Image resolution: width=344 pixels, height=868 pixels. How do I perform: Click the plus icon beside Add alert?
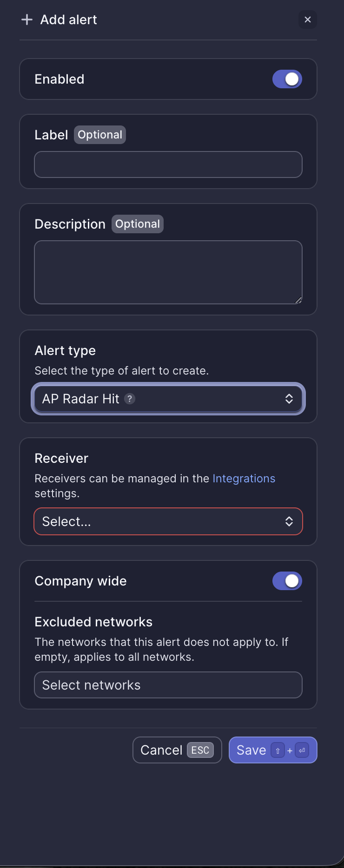[27, 20]
